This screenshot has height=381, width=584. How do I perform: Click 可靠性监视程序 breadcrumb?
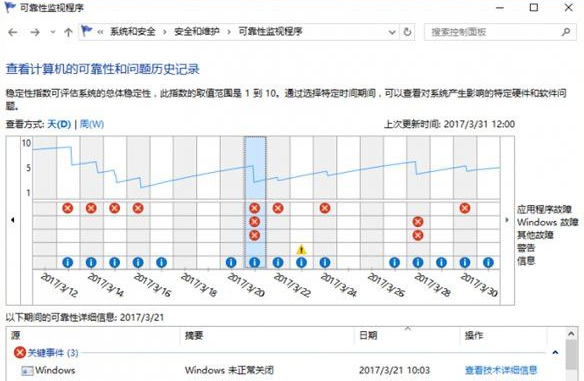coord(270,32)
